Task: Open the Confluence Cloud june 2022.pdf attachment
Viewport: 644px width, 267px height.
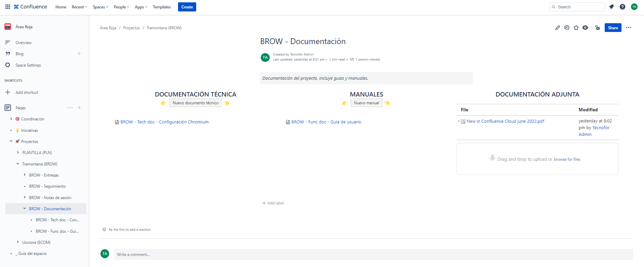Action: pyautogui.click(x=505, y=121)
